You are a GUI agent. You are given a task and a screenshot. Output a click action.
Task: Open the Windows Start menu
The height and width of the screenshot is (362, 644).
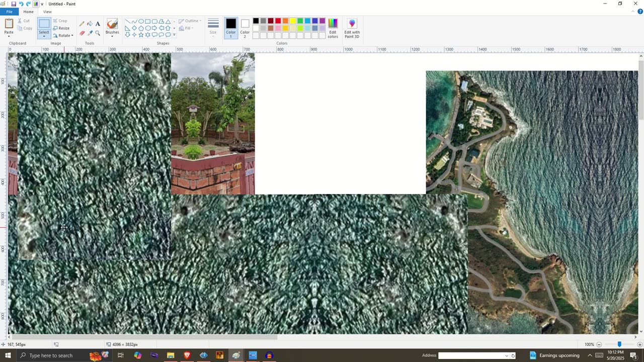[x=8, y=355]
